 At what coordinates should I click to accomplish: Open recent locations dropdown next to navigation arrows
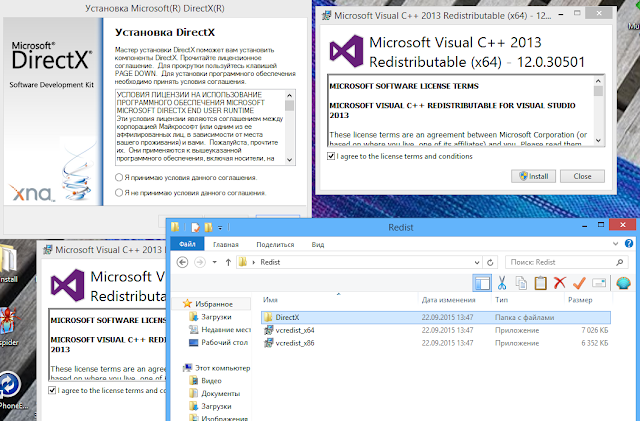(214, 262)
